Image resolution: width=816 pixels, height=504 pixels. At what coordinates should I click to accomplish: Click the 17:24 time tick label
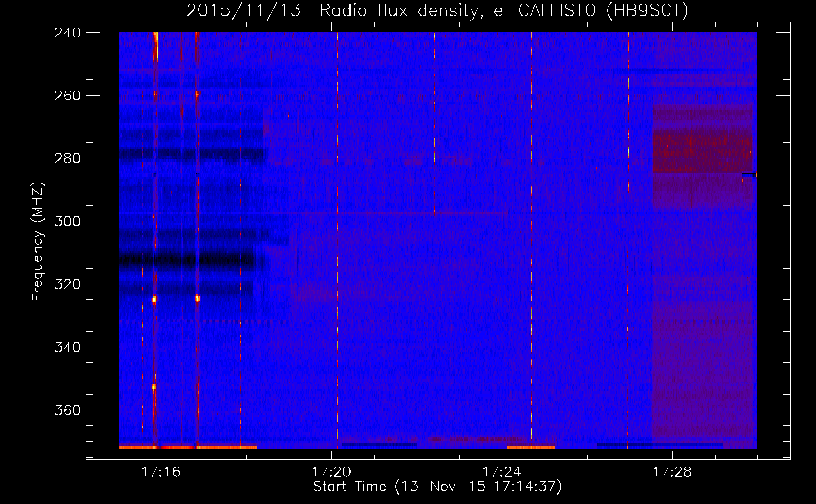click(x=502, y=472)
